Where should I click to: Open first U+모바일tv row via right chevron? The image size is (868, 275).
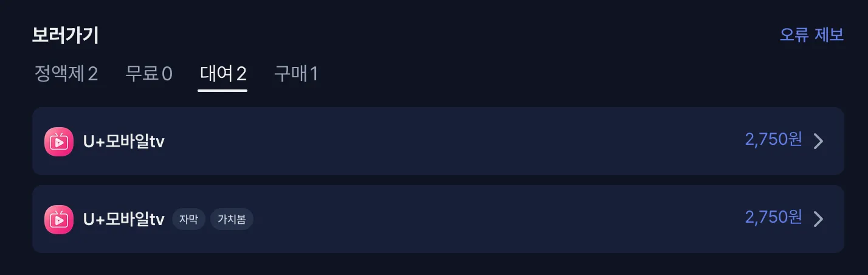(x=819, y=141)
